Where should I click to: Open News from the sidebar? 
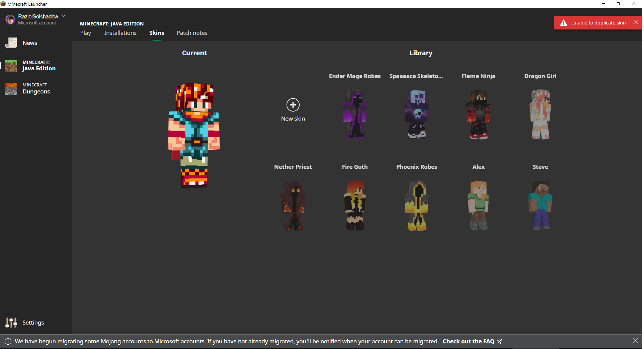[29, 43]
